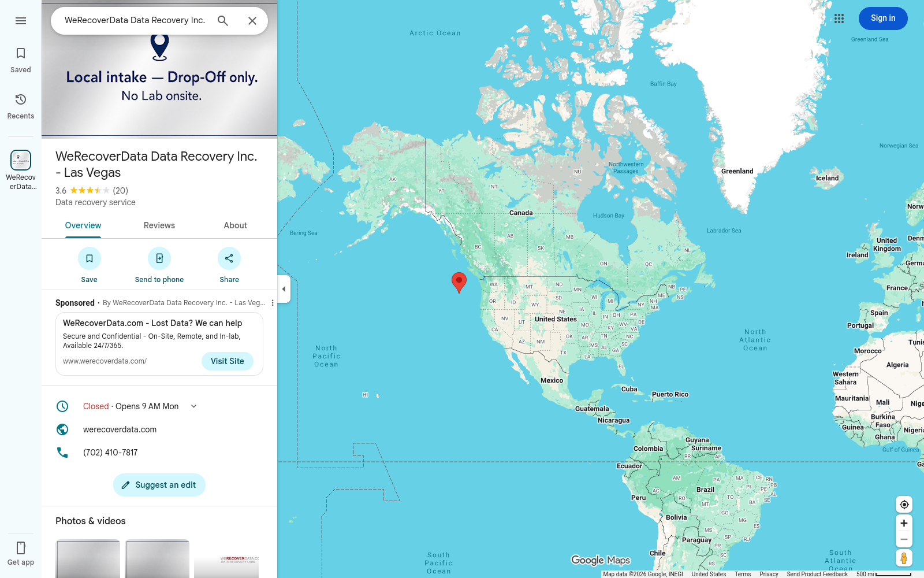Open the second photo thumbnail
Image resolution: width=924 pixels, height=578 pixels.
coord(157,559)
